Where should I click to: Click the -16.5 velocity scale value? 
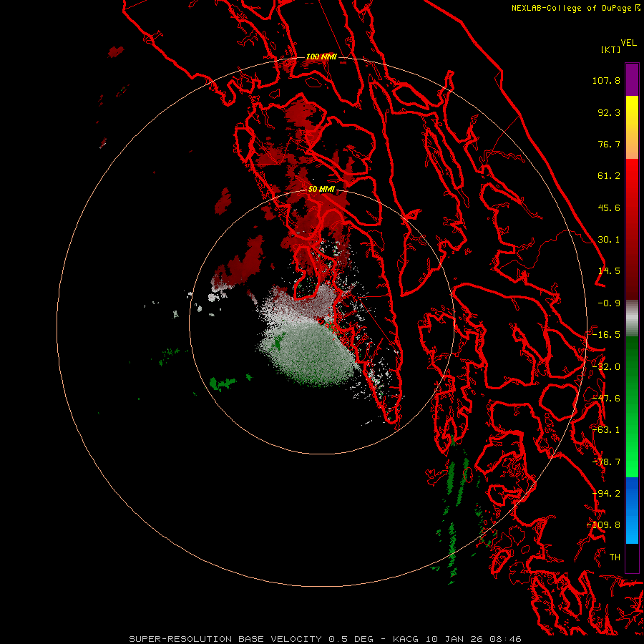pyautogui.click(x=606, y=335)
